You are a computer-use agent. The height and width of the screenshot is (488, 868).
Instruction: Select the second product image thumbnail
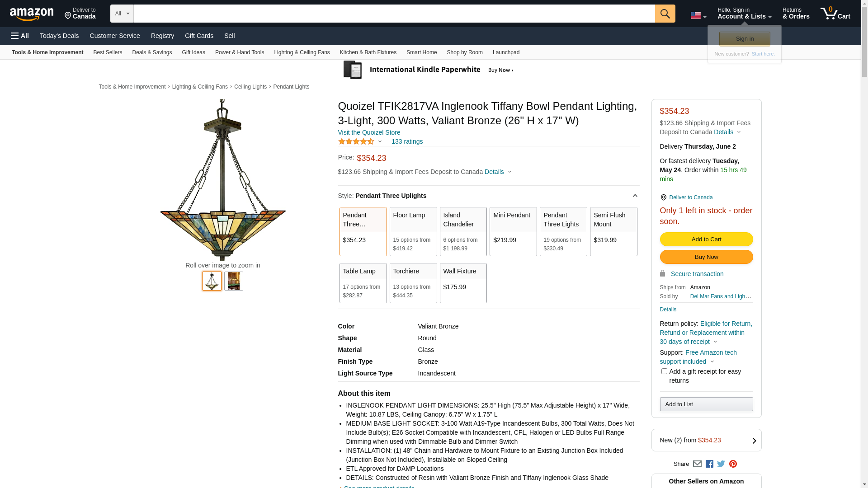(x=234, y=281)
